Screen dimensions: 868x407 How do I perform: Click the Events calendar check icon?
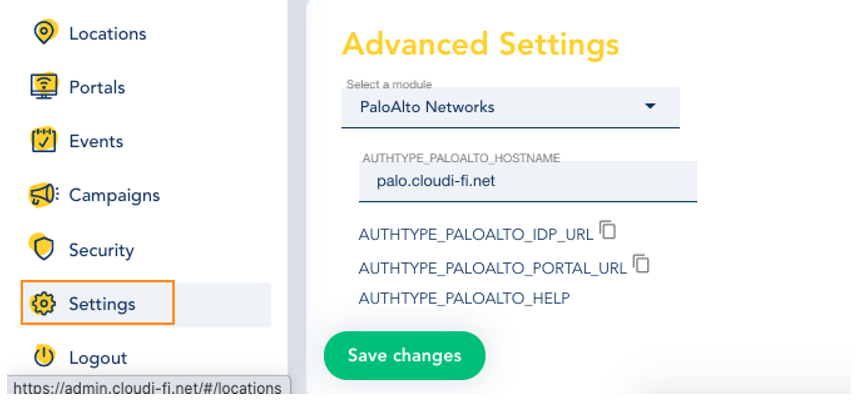(44, 140)
